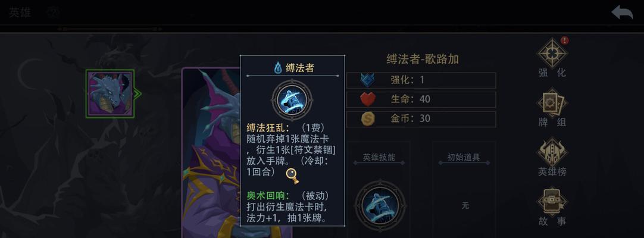The width and height of the screenshot is (644, 238).
Task: Click the gold coin 金币 icon
Action: (x=368, y=119)
